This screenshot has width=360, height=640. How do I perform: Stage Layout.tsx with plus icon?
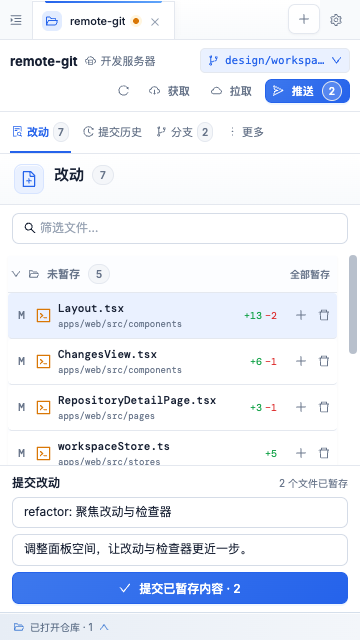(x=301, y=315)
